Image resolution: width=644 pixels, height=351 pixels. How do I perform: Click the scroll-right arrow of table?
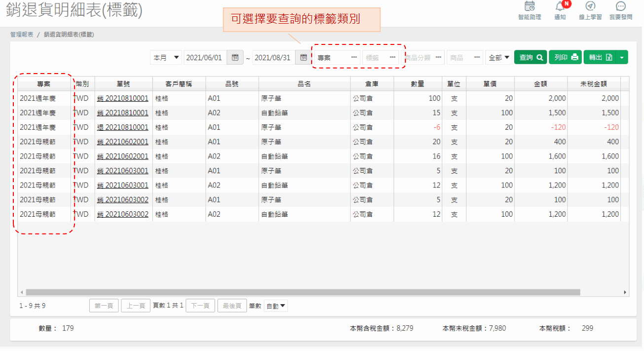[625, 292]
